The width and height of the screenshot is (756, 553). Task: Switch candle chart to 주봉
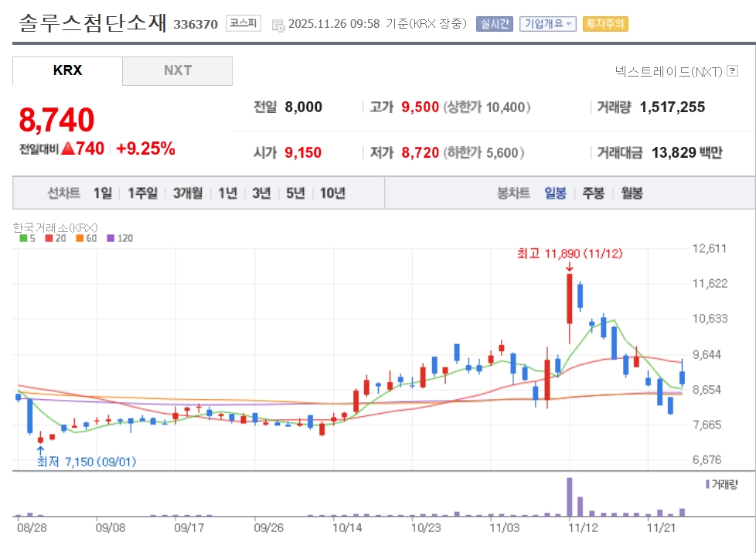click(594, 193)
